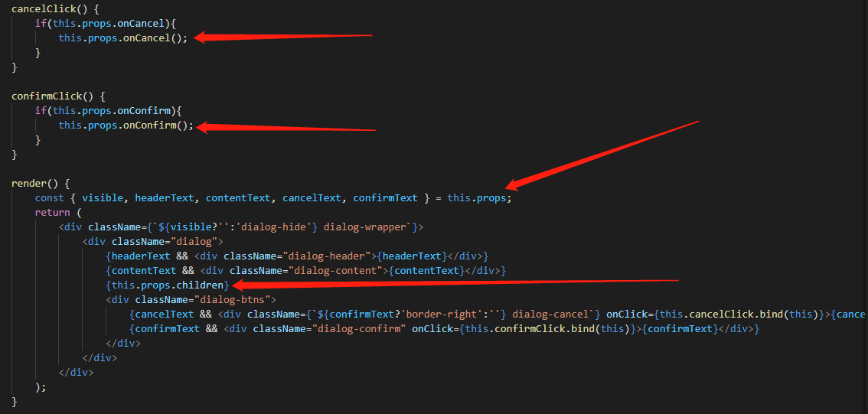
Task: Click the confirmClick method declaration
Action: coord(44,96)
